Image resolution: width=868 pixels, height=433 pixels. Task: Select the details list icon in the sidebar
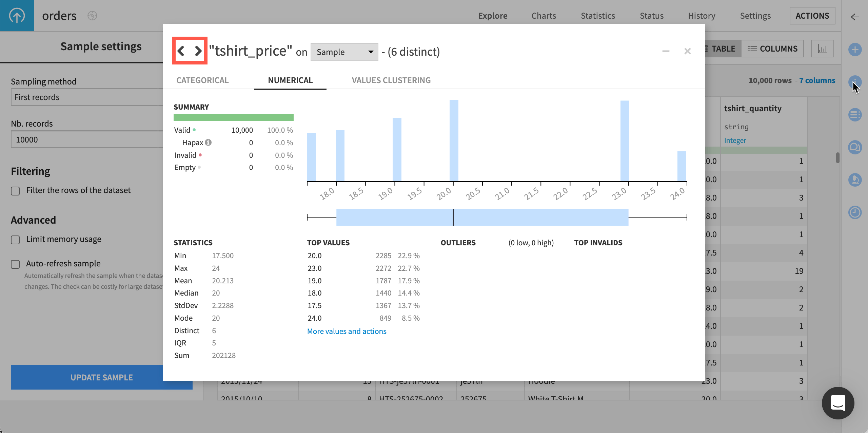[855, 114]
